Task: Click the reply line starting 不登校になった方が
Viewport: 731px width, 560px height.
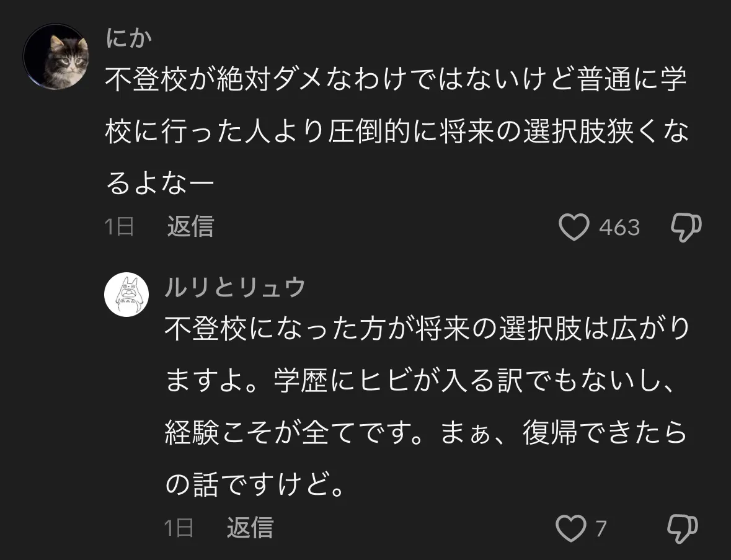Action: (x=427, y=329)
